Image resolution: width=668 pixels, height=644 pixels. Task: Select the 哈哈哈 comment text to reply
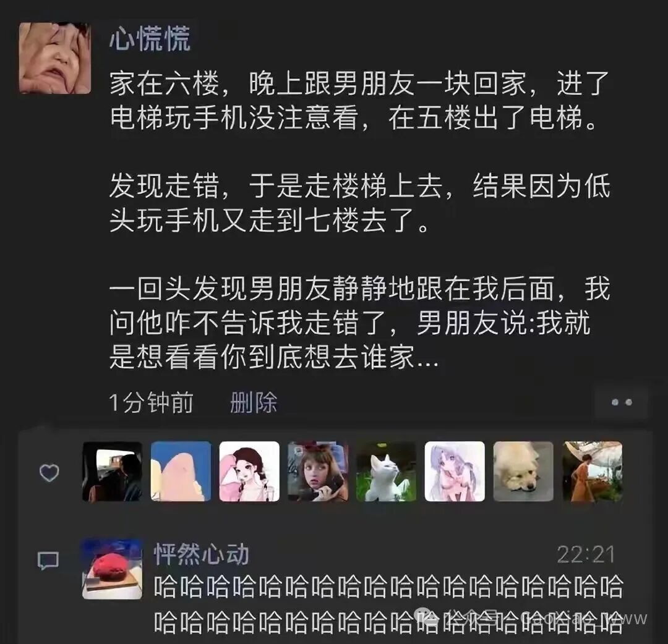point(388,604)
